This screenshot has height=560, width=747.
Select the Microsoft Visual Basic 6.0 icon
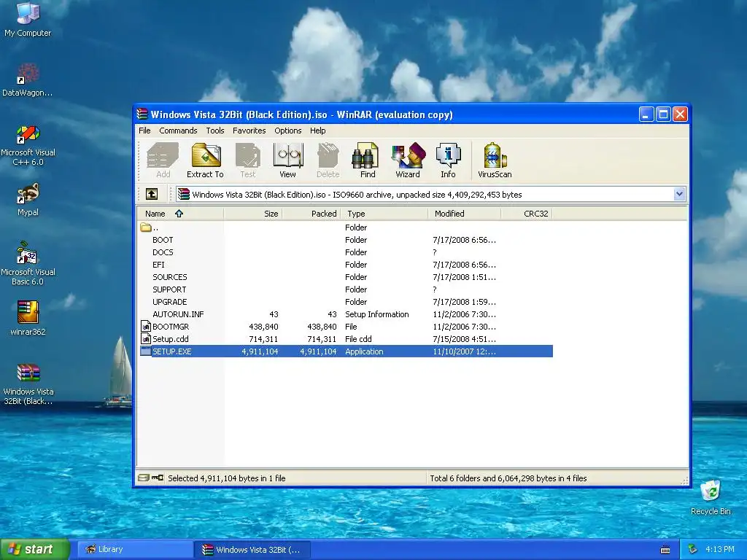tap(28, 263)
